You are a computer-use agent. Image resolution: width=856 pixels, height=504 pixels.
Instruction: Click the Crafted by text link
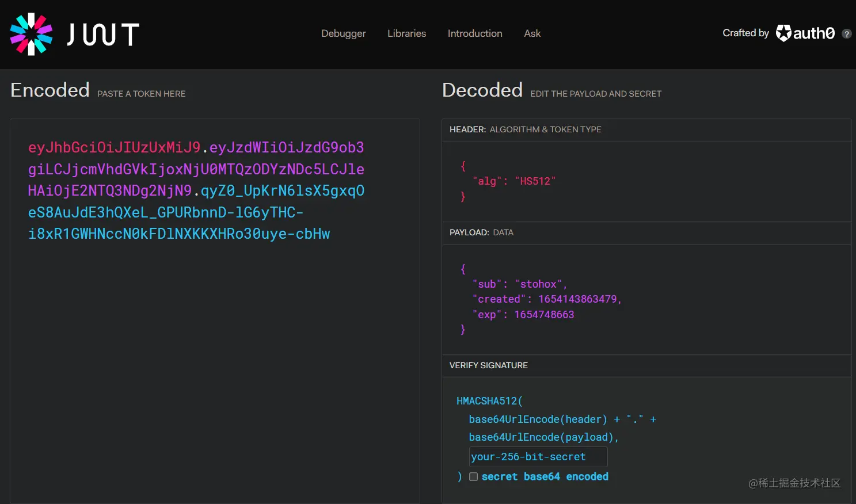click(x=745, y=33)
